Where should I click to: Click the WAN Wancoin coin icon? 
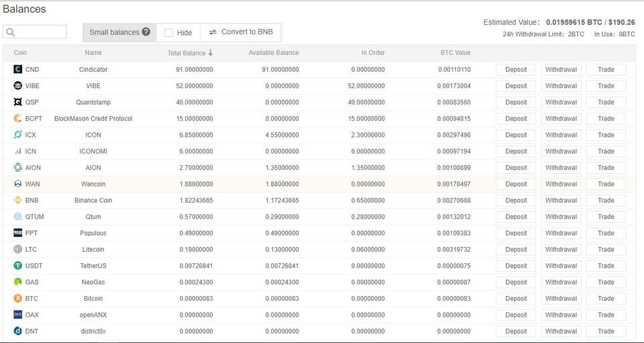17,184
